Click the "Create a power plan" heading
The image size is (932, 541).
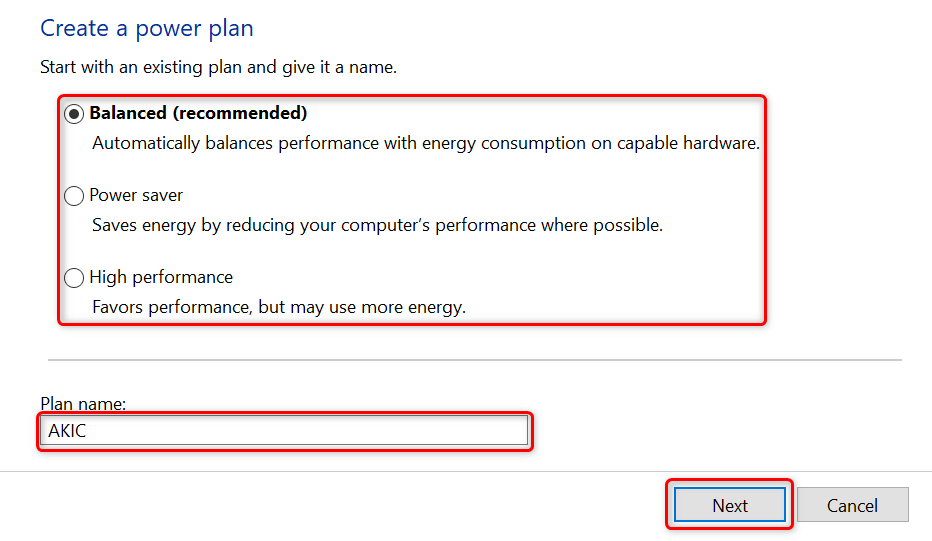pos(147,28)
